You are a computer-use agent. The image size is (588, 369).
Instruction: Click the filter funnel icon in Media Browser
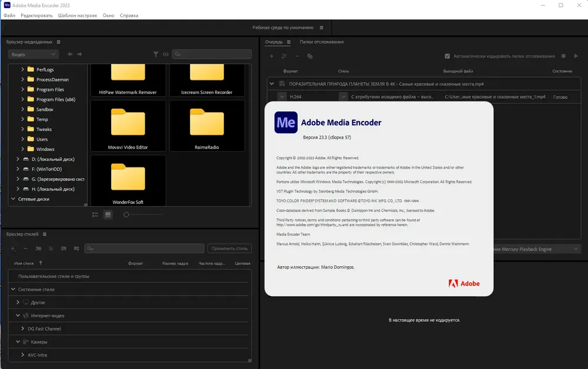click(x=156, y=54)
